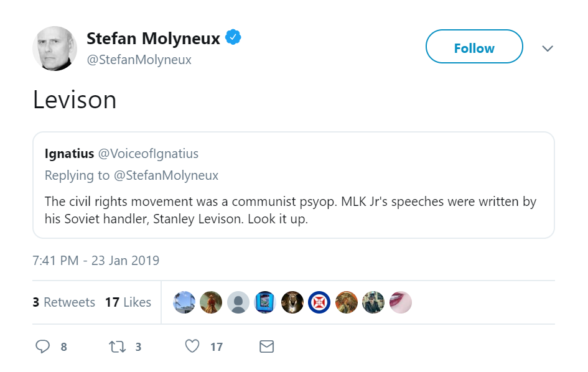Like the tweet with the heart icon
The image size is (588, 372).
[x=192, y=346]
